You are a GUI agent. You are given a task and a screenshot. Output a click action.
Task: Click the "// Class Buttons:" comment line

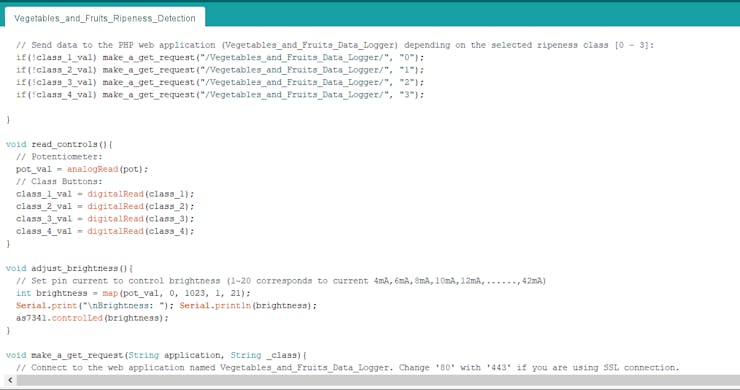click(59, 182)
